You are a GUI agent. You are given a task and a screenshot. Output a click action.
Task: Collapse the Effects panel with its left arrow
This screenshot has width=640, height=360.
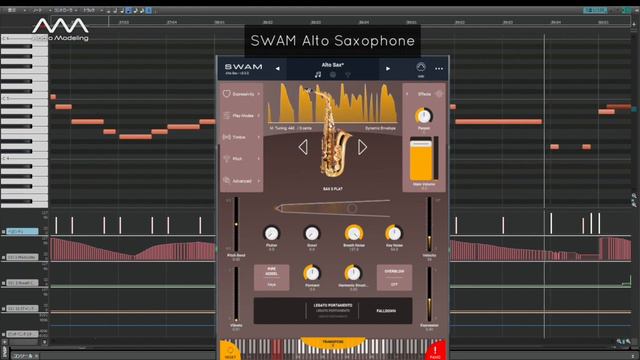click(x=407, y=94)
